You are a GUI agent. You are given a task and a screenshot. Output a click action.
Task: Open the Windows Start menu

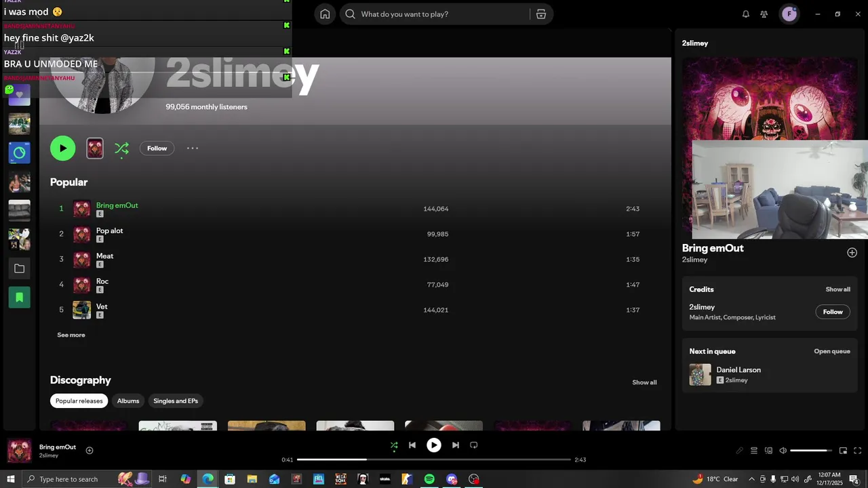pos(10,479)
